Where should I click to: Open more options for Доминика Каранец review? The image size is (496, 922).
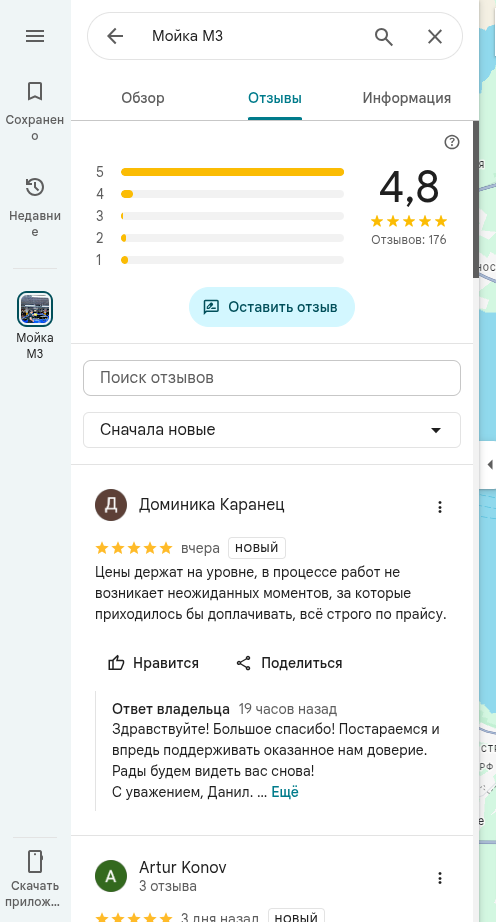click(x=440, y=507)
